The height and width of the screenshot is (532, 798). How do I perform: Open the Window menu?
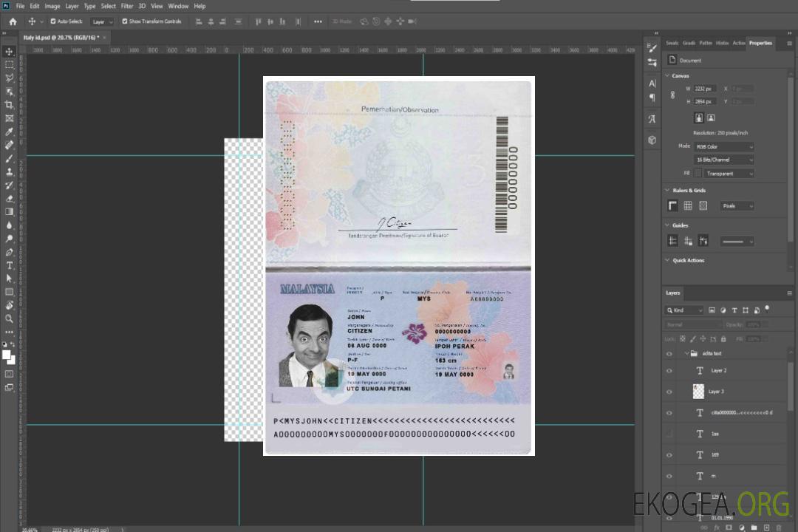[x=178, y=6]
